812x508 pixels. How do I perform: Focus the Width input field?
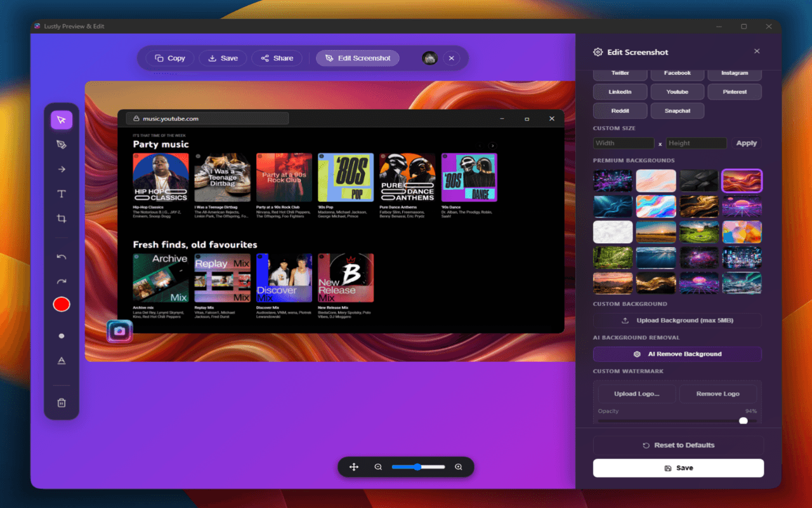pyautogui.click(x=624, y=143)
